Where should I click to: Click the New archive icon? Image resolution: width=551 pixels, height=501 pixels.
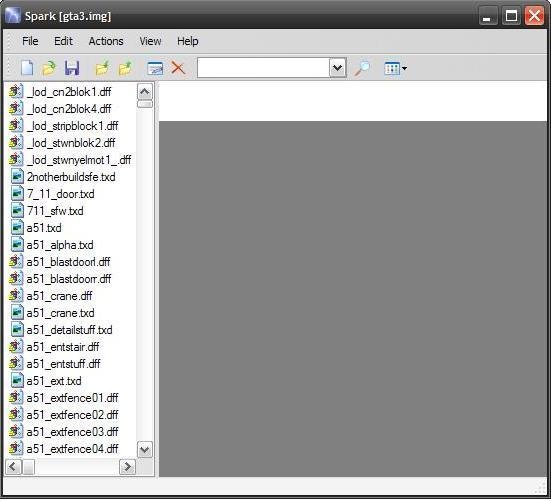tap(27, 68)
